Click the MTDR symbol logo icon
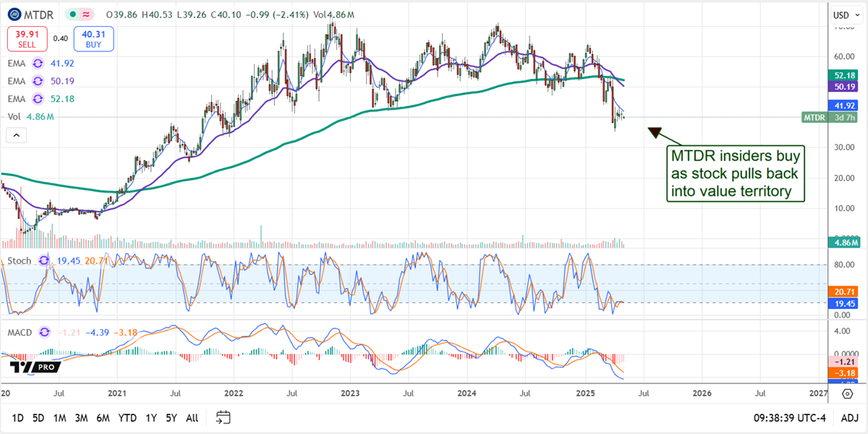868x434 pixels. click(x=14, y=14)
